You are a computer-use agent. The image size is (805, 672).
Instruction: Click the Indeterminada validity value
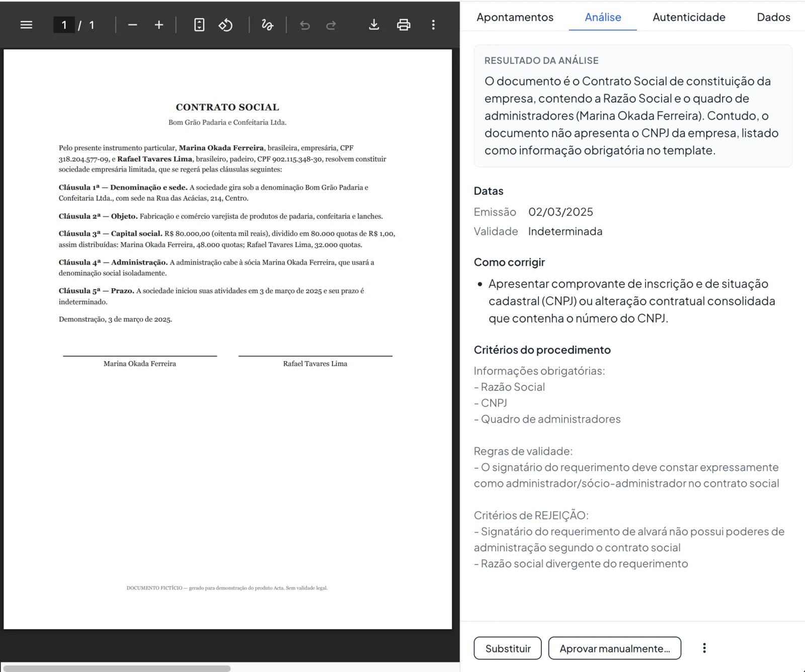(565, 231)
